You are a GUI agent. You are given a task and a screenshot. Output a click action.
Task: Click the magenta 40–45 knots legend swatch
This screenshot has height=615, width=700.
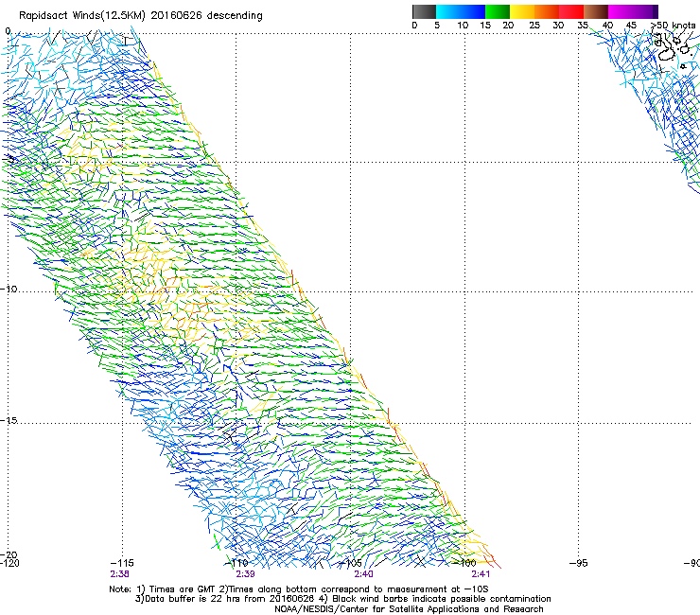click(x=621, y=11)
